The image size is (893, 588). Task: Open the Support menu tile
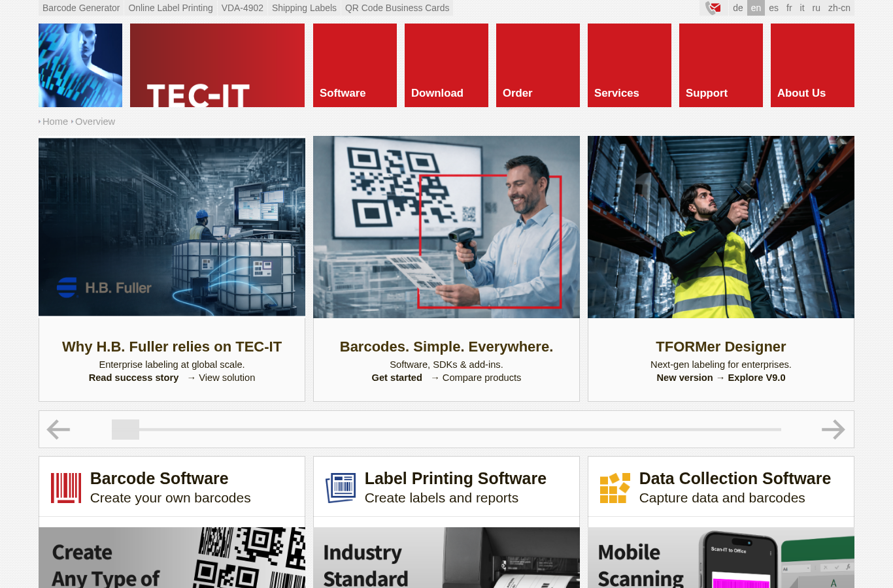click(721, 65)
